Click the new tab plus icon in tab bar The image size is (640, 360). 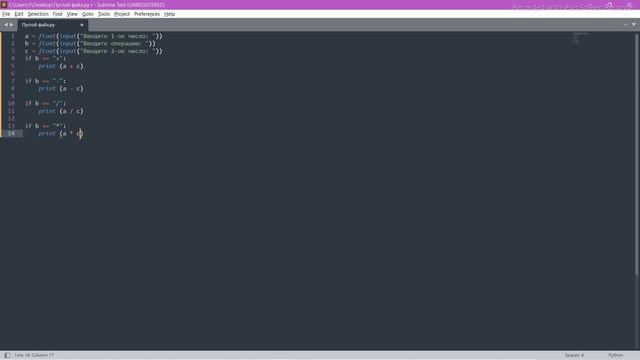[626, 24]
